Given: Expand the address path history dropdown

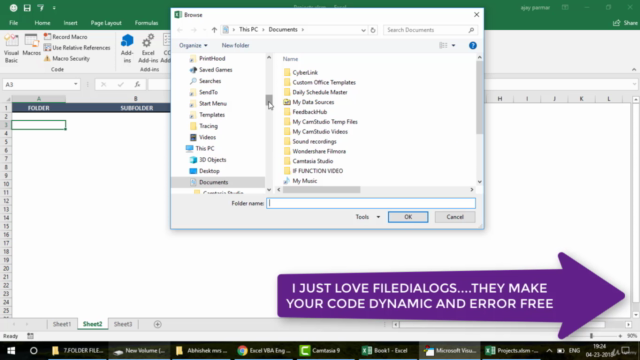Looking at the screenshot, I should pos(363,30).
